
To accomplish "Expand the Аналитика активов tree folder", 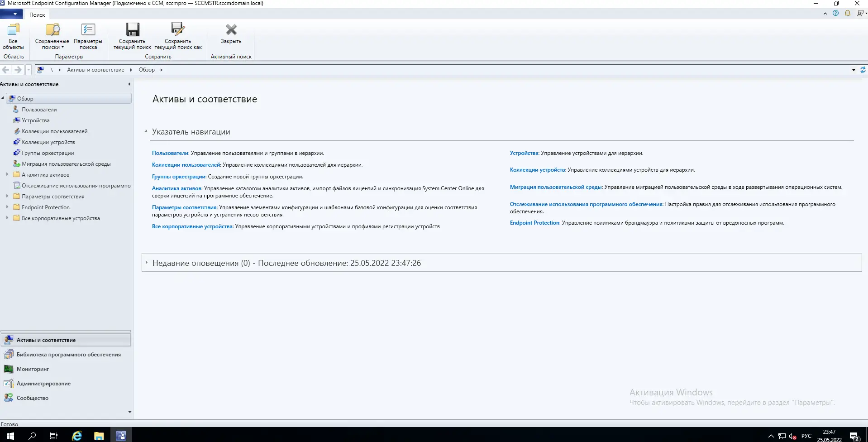I will [7, 174].
